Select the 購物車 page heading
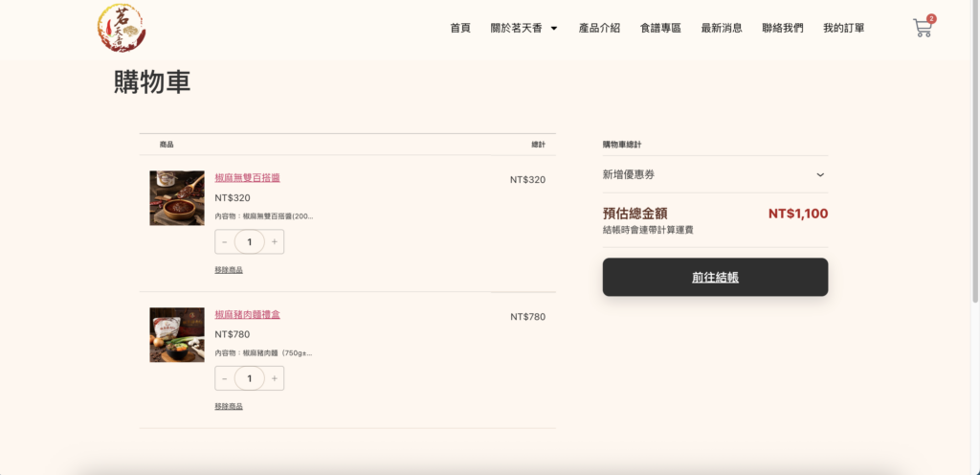The width and height of the screenshot is (980, 475). coord(152,81)
